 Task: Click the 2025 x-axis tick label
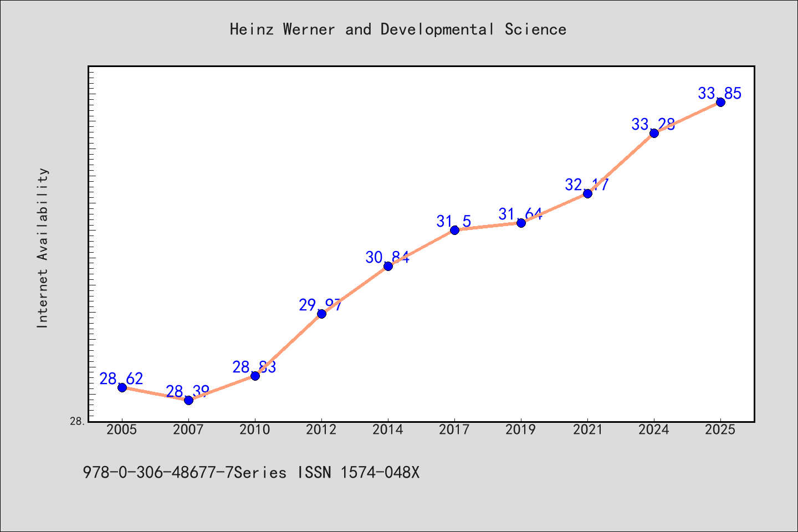coord(720,429)
